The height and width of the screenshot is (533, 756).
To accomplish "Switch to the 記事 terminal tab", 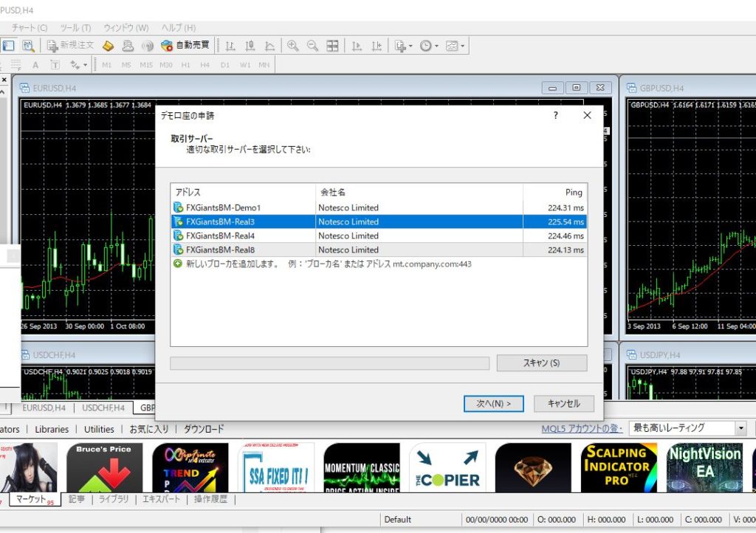I will (77, 499).
